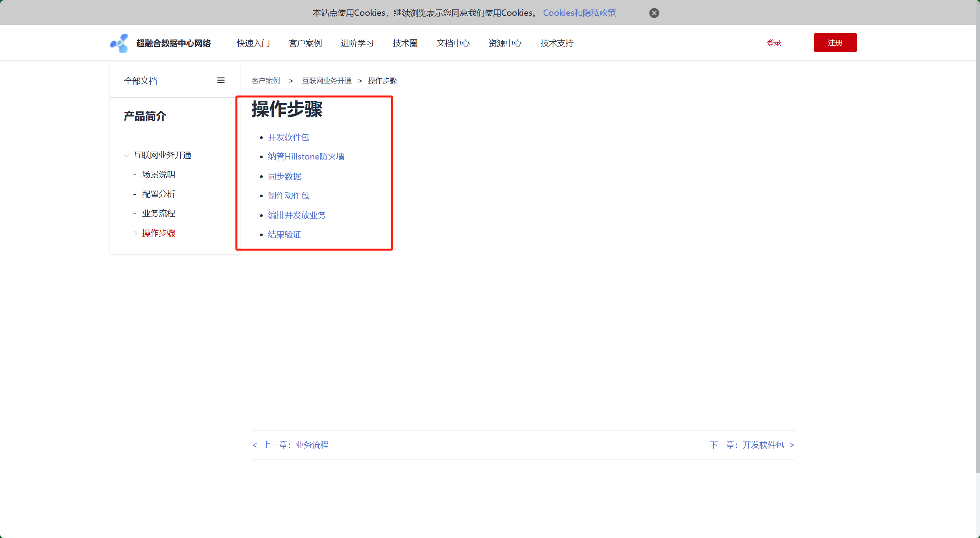This screenshot has height=538, width=980.
Task: Close the cookies notification banner
Action: coord(654,13)
